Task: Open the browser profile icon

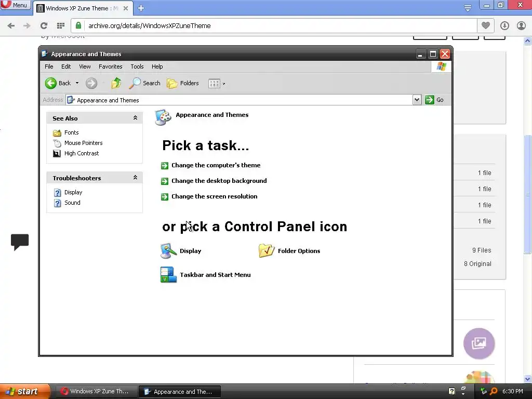Action: pos(521,26)
